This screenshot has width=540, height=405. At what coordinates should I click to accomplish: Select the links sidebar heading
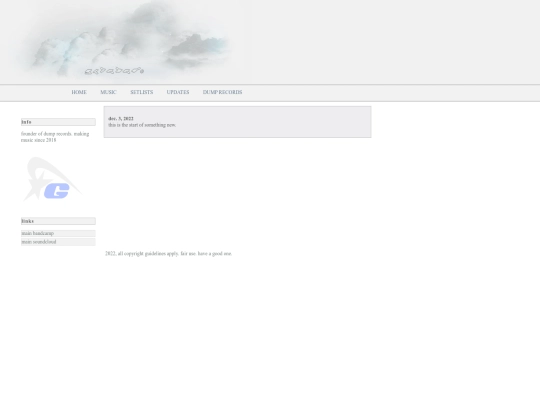click(x=58, y=221)
